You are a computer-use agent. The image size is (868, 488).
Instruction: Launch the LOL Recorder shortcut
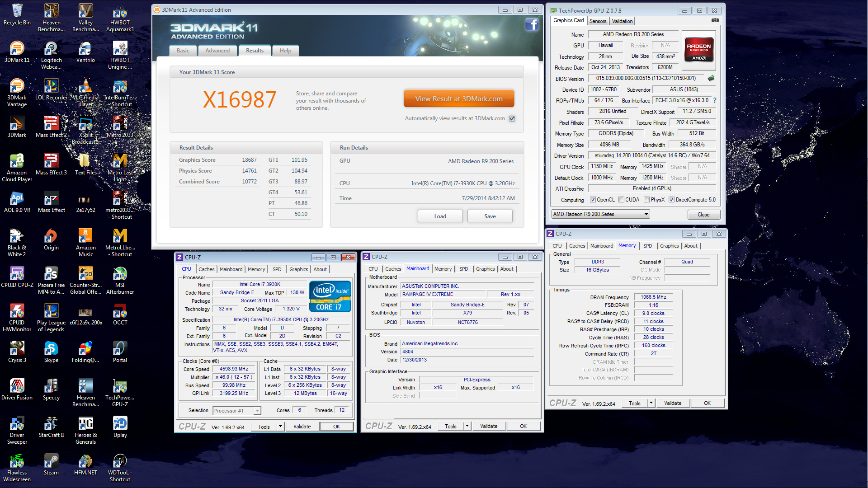[51, 89]
